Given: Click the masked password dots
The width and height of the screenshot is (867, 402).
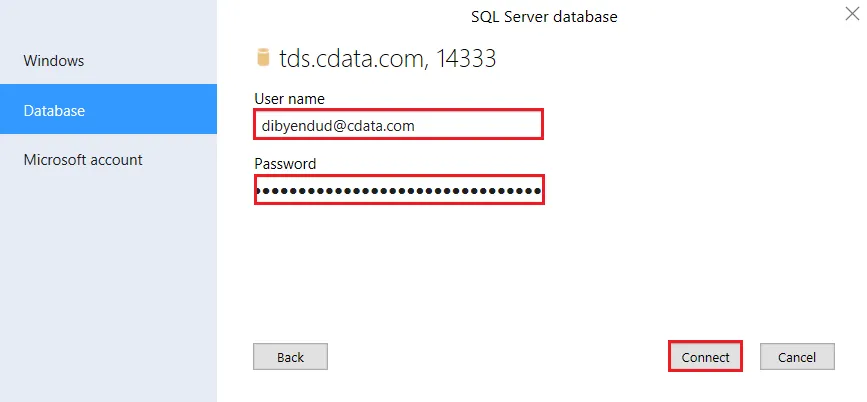Looking at the screenshot, I should (x=398, y=190).
